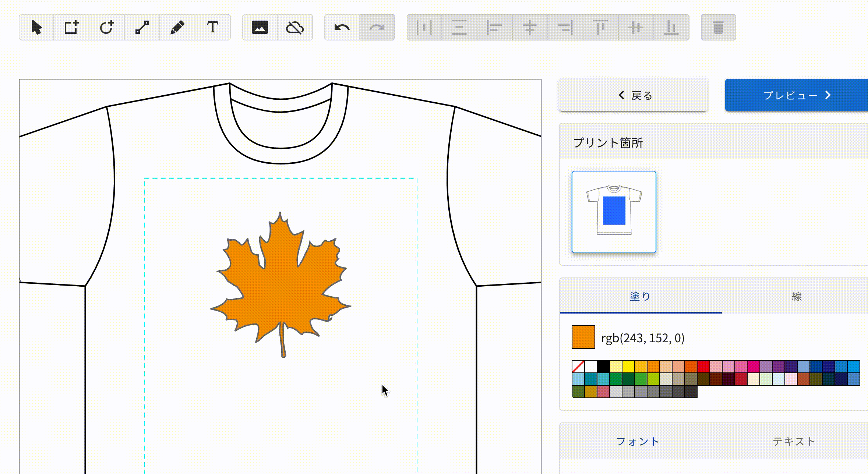Image resolution: width=868 pixels, height=474 pixels.
Task: Click the align left edges icon
Action: 494,28
